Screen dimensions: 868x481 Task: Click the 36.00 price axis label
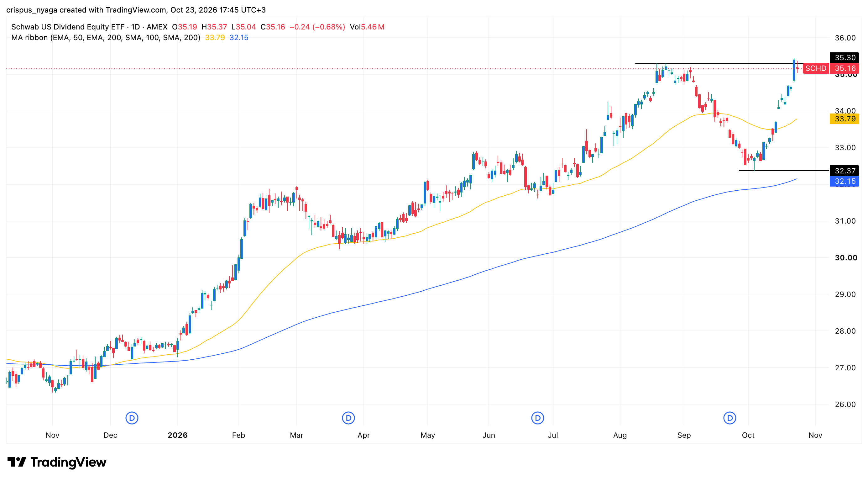(845, 38)
